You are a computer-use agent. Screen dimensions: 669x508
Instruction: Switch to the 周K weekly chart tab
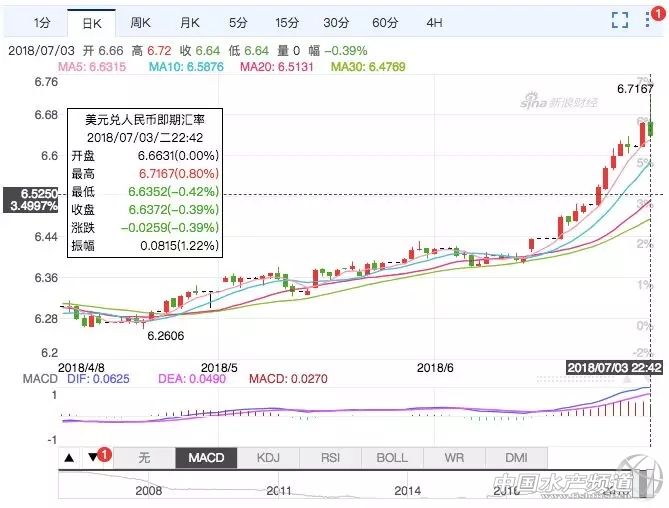tap(141, 22)
